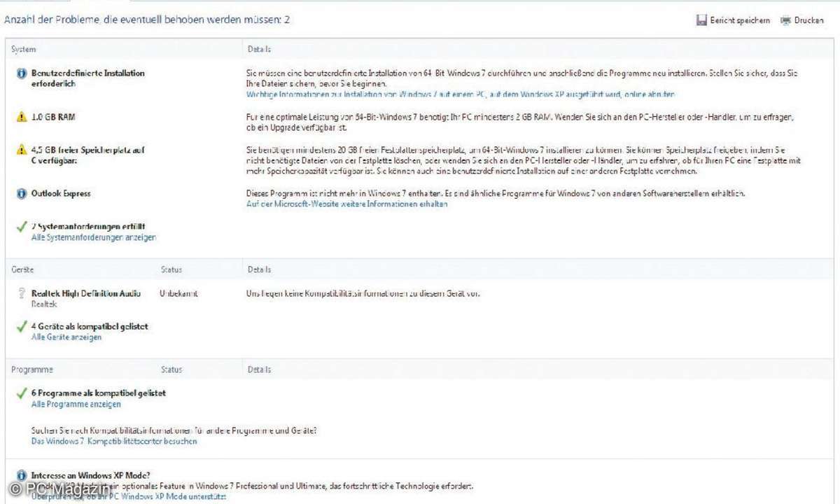Open the Wichtige Informationen zur Installation link
The height and width of the screenshot is (504, 840).
tap(460, 94)
